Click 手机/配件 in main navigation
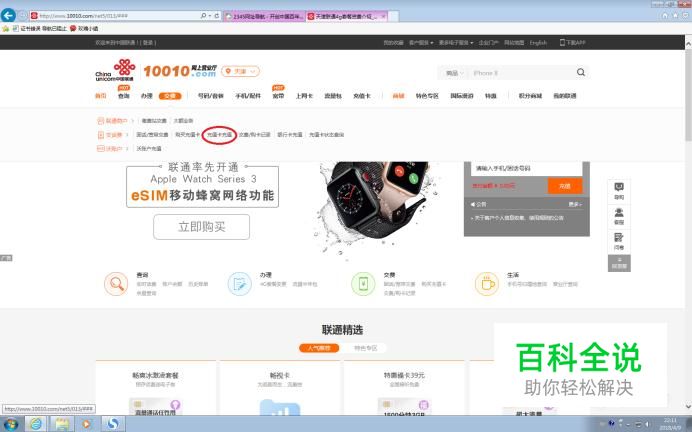This screenshot has width=692, height=432. coord(248,96)
